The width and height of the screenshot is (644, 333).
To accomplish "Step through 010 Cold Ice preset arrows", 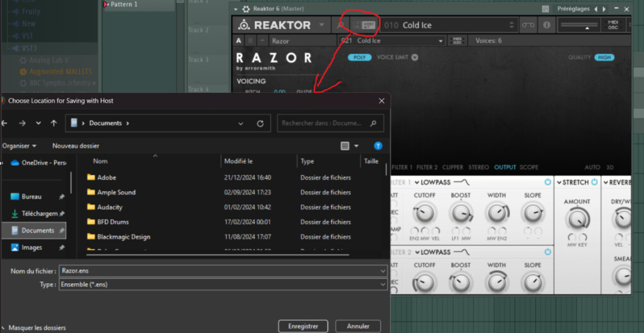I will 511,25.
